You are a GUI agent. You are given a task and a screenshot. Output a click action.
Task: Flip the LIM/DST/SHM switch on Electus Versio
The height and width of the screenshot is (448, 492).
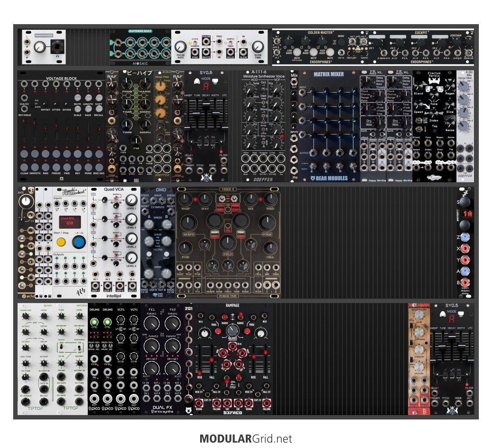(419, 120)
